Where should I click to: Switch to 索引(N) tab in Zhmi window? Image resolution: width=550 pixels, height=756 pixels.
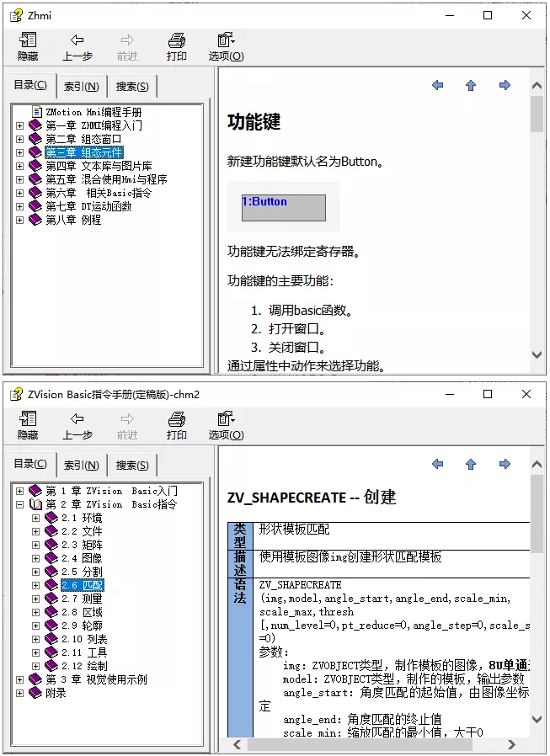point(81,87)
